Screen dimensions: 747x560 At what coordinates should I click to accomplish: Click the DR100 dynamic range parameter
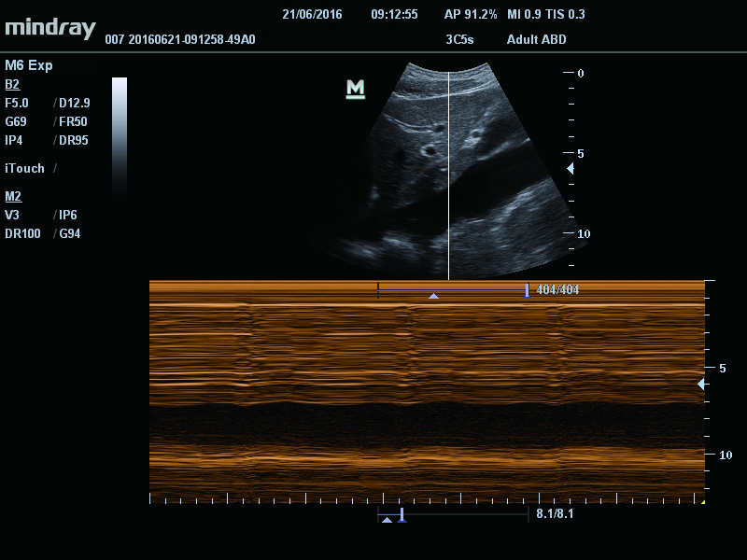(x=22, y=234)
